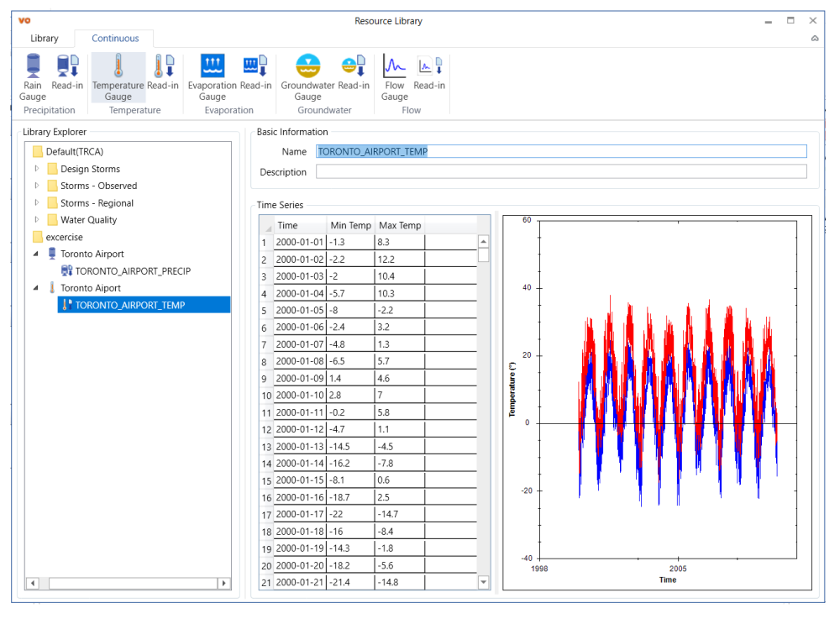The width and height of the screenshot is (840, 624).
Task: Click the Default(TRCA) folder icon
Action: tap(38, 151)
